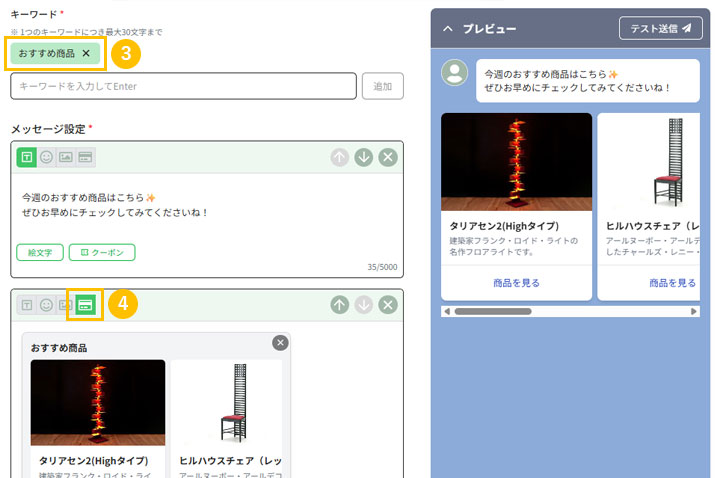Open 商品を見る link for タリアセン2
Image resolution: width=715 pixels, height=478 pixels.
point(516,283)
